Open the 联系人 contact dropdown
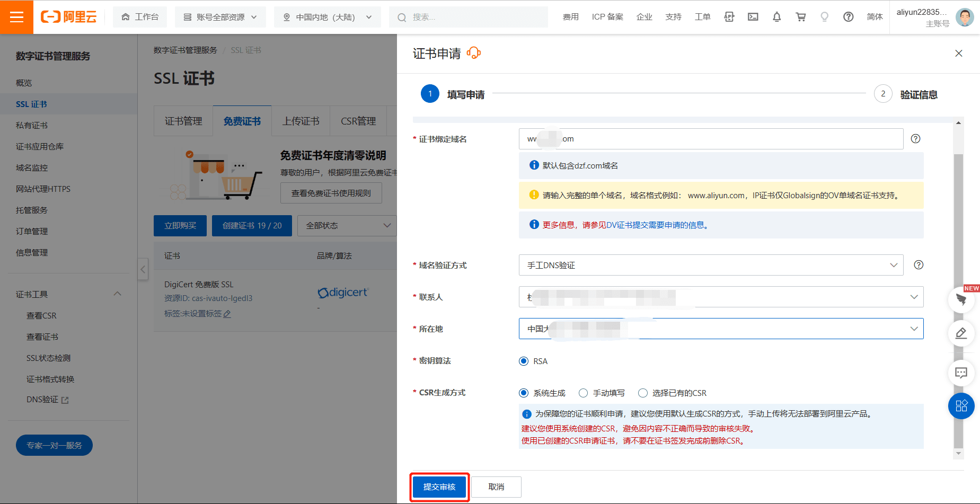980x504 pixels. pyautogui.click(x=721, y=297)
